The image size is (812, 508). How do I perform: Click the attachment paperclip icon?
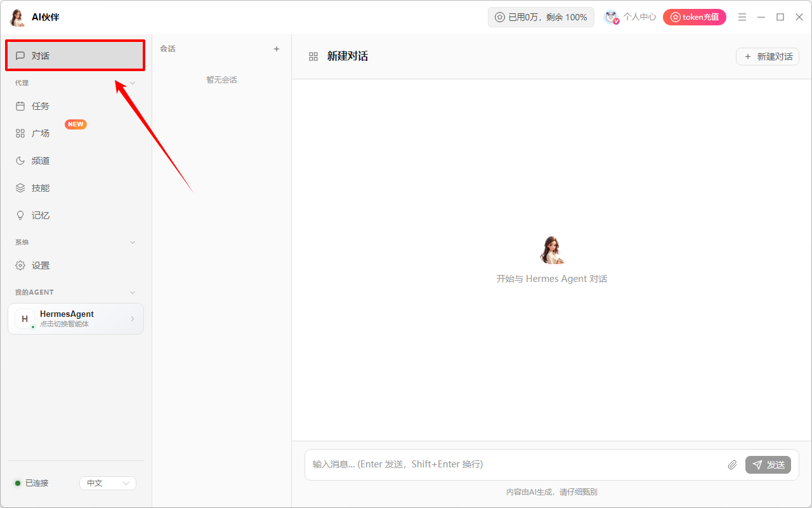coord(732,465)
